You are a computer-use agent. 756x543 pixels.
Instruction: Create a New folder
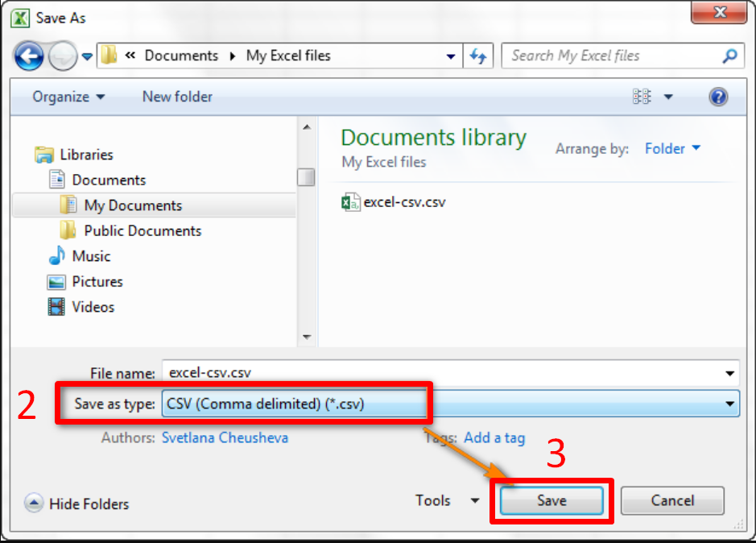click(177, 97)
